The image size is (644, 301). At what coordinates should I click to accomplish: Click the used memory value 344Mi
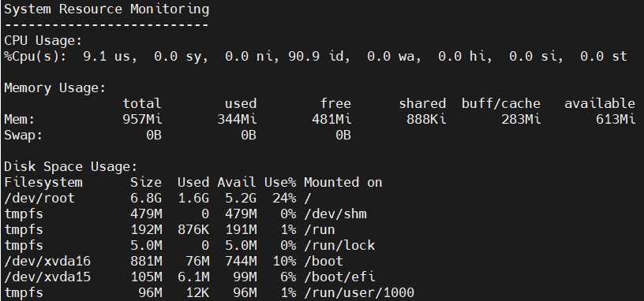[x=237, y=119]
